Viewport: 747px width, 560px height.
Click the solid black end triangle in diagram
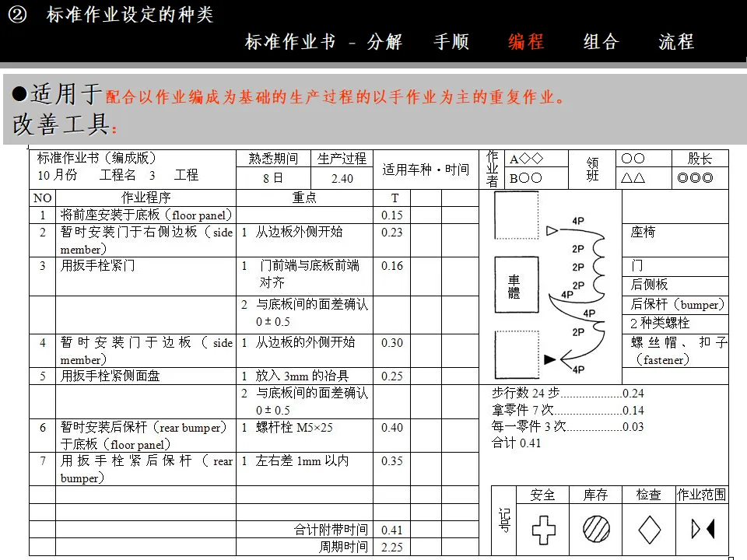pyautogui.click(x=550, y=359)
